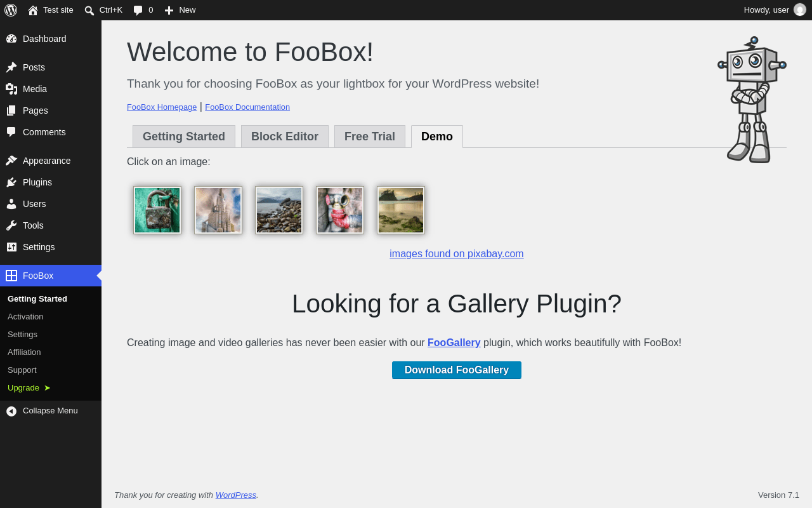Go to the Pages menu label
Screen dimensions: 812x508
click(36, 110)
